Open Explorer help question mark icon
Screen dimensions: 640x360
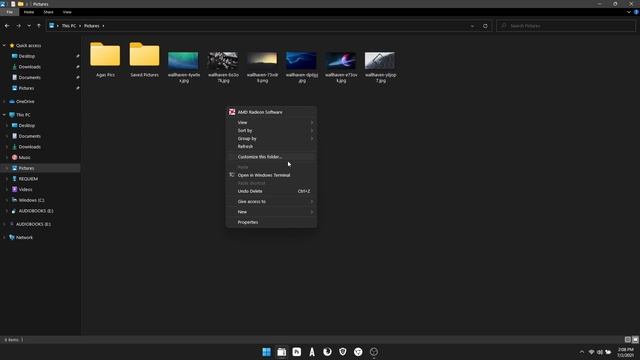[636, 12]
